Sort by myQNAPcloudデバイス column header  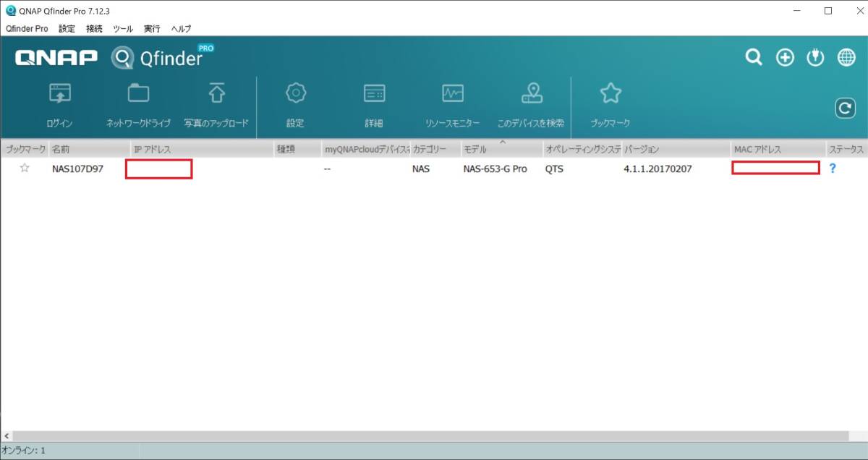(366, 149)
